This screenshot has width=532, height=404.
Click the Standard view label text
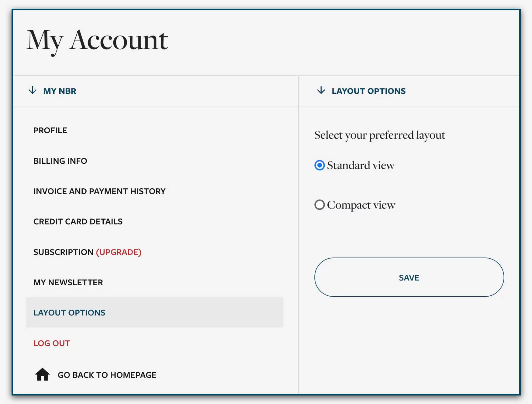click(x=361, y=165)
